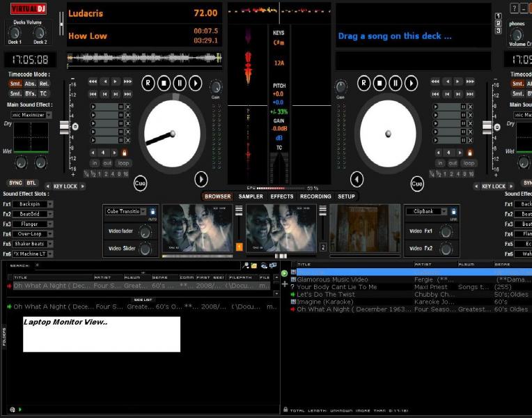Pause the last cue slot on the left deck
This screenshot has height=418, width=532.
(120, 140)
